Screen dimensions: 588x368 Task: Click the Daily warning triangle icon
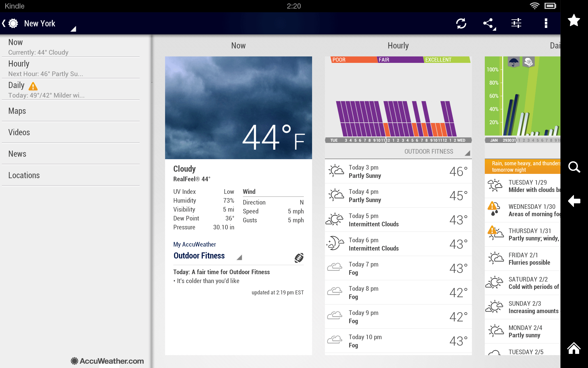pos(33,86)
